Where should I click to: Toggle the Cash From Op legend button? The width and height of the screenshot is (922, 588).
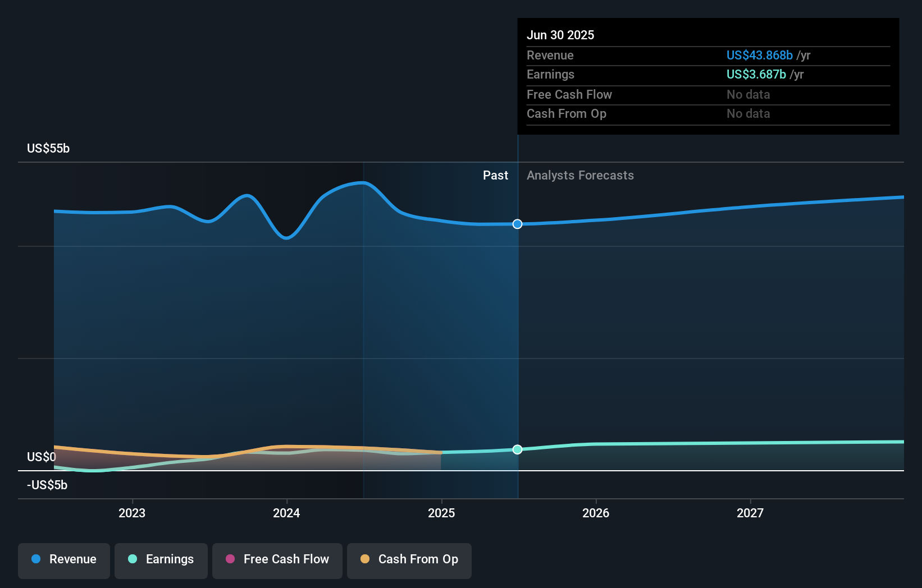pyautogui.click(x=409, y=561)
